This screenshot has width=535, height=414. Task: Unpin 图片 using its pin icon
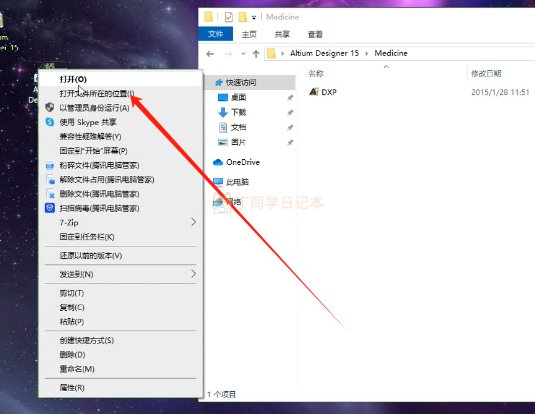[x=290, y=142]
